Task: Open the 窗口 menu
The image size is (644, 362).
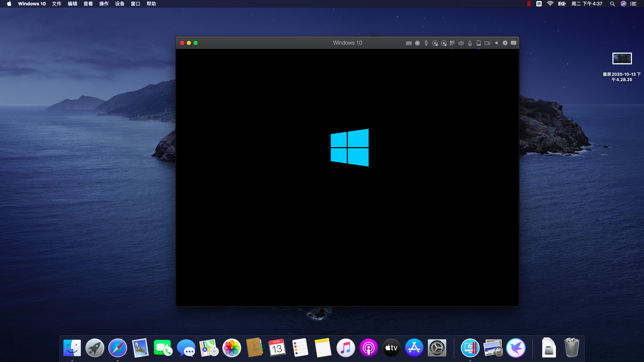Action: [136, 4]
